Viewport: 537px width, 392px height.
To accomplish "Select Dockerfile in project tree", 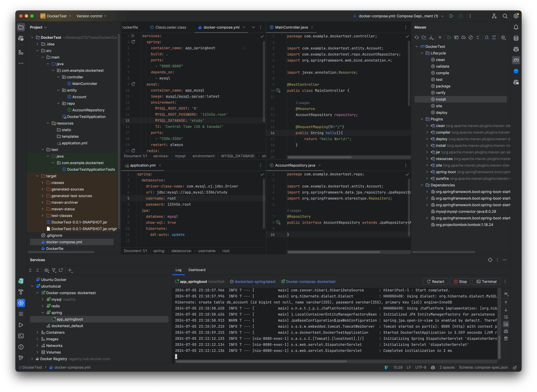I will point(55,249).
